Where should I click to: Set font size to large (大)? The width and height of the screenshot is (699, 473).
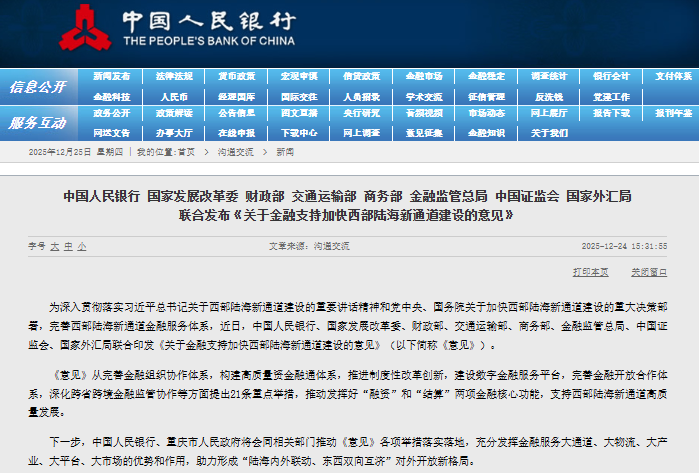click(x=55, y=245)
